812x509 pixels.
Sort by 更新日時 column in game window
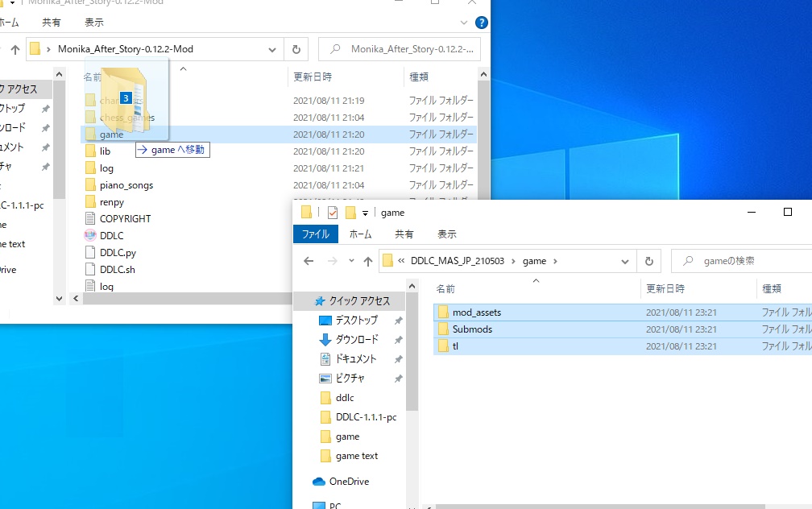click(x=665, y=288)
